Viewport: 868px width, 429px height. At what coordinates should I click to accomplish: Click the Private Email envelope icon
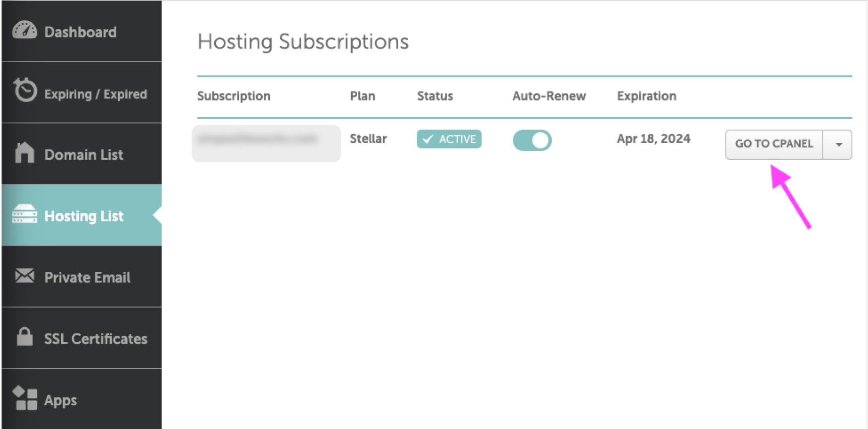coord(24,276)
